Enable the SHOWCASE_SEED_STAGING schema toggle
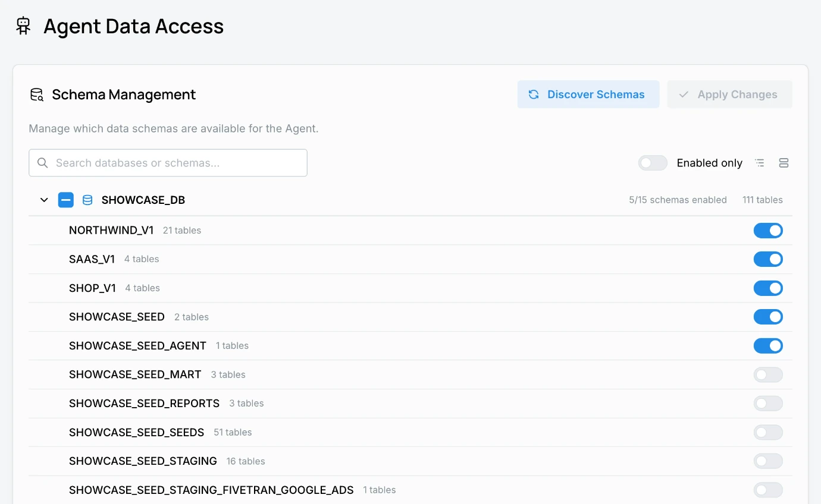 point(768,461)
